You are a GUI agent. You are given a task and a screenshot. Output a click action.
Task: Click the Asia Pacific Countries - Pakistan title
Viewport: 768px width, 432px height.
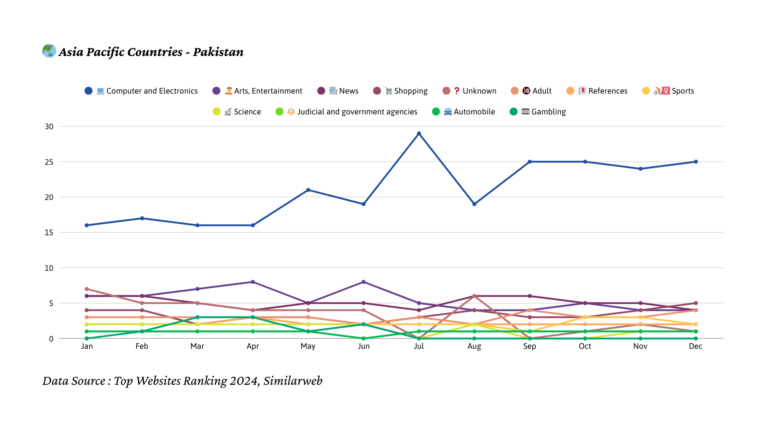(x=151, y=51)
